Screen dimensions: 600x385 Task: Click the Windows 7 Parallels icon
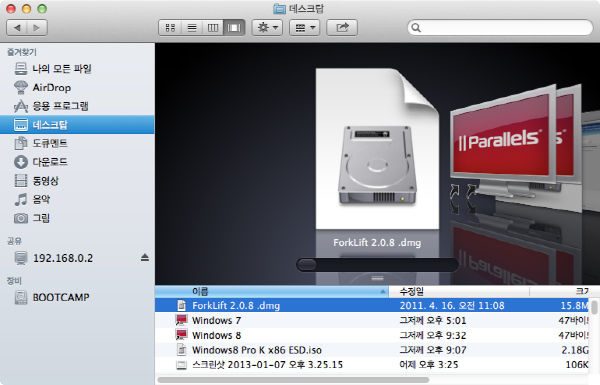[181, 320]
